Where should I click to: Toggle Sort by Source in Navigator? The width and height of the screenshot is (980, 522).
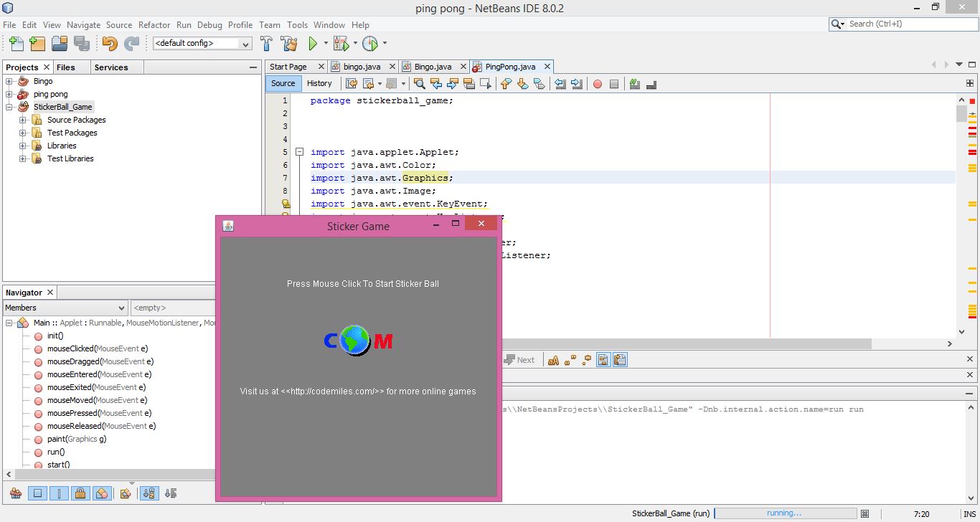(171, 493)
